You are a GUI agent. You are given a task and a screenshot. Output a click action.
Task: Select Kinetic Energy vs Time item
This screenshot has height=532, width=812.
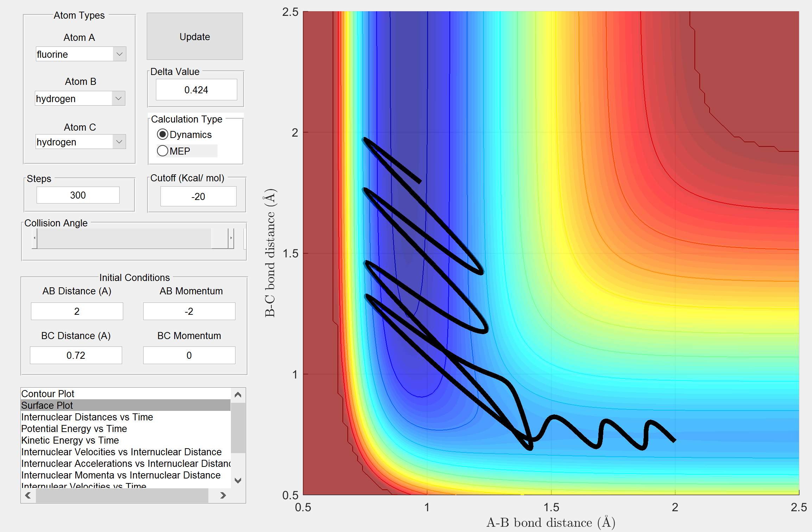(x=70, y=440)
